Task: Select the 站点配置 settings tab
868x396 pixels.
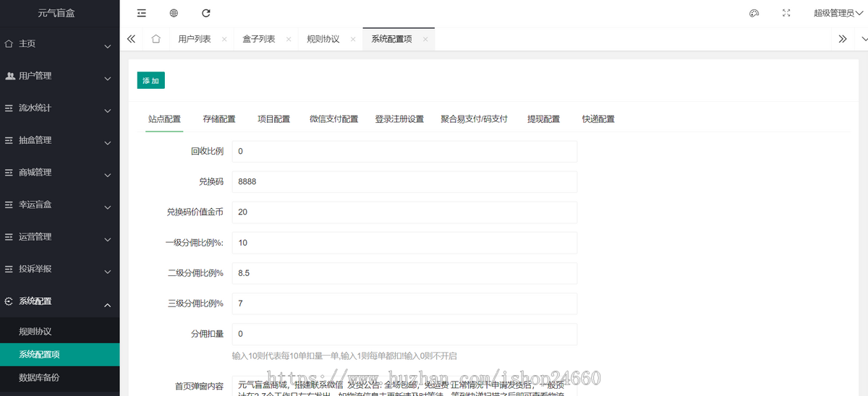Action: pyautogui.click(x=164, y=119)
